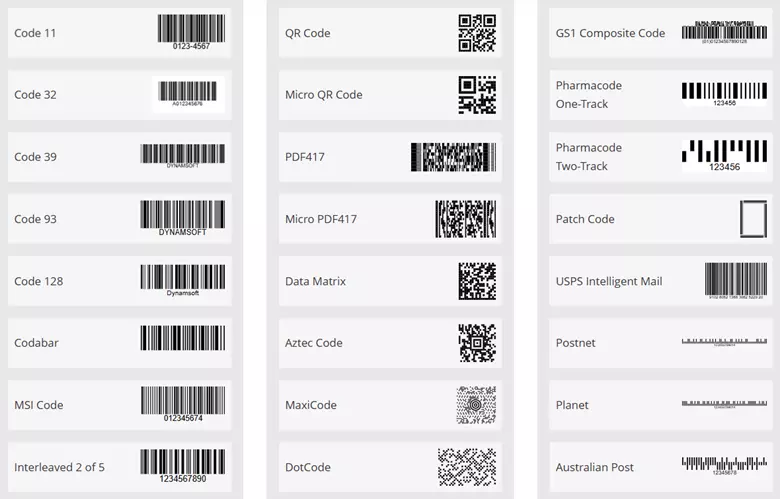Click the Aztec Code sample icon

click(477, 343)
